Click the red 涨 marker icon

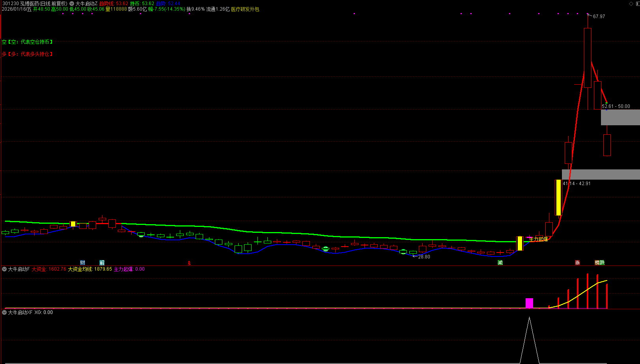click(x=577, y=263)
